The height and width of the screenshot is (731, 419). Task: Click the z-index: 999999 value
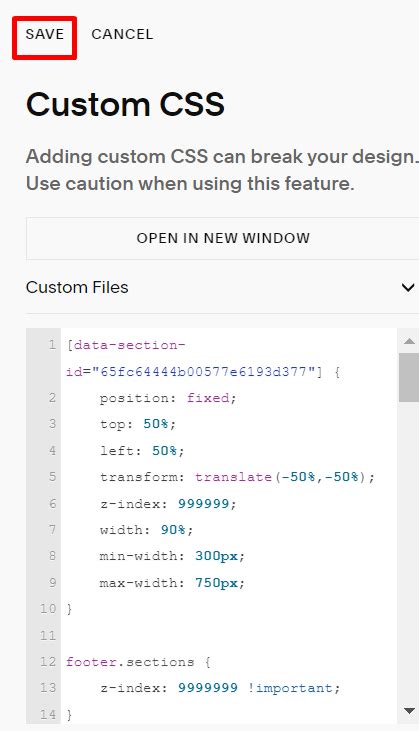pos(204,504)
